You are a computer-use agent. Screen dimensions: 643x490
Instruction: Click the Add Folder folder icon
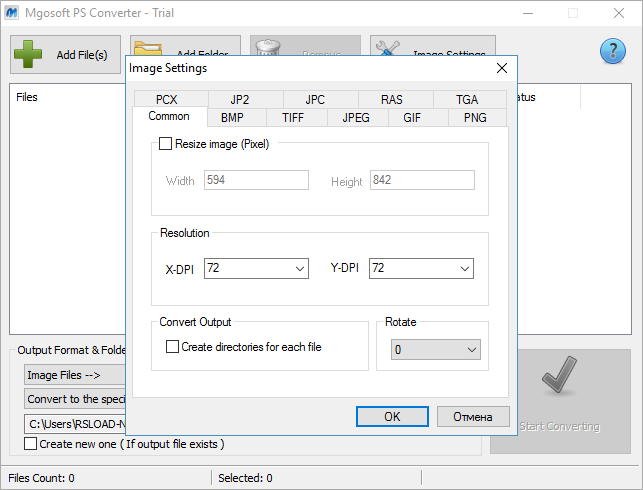click(148, 48)
